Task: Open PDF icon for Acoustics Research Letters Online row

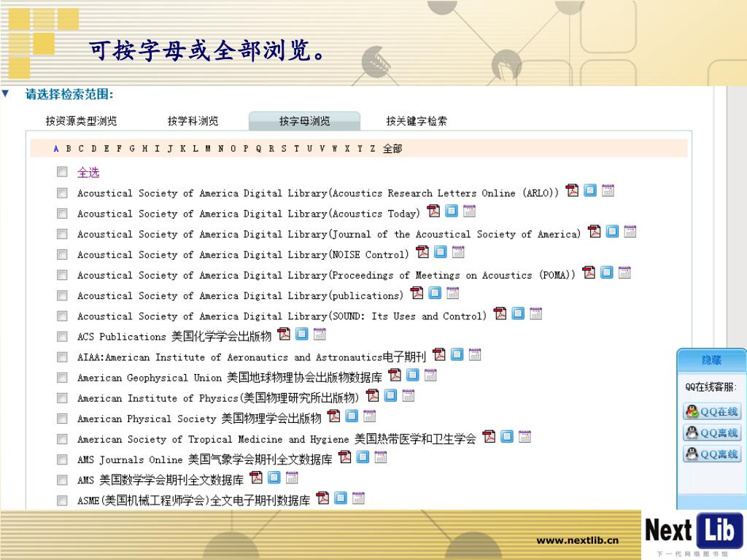Action: [572, 190]
